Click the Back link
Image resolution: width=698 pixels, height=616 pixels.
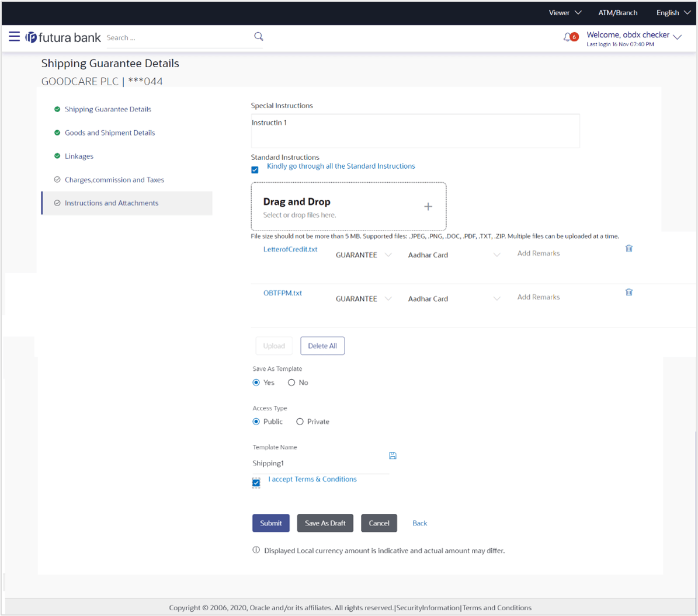[x=420, y=523]
